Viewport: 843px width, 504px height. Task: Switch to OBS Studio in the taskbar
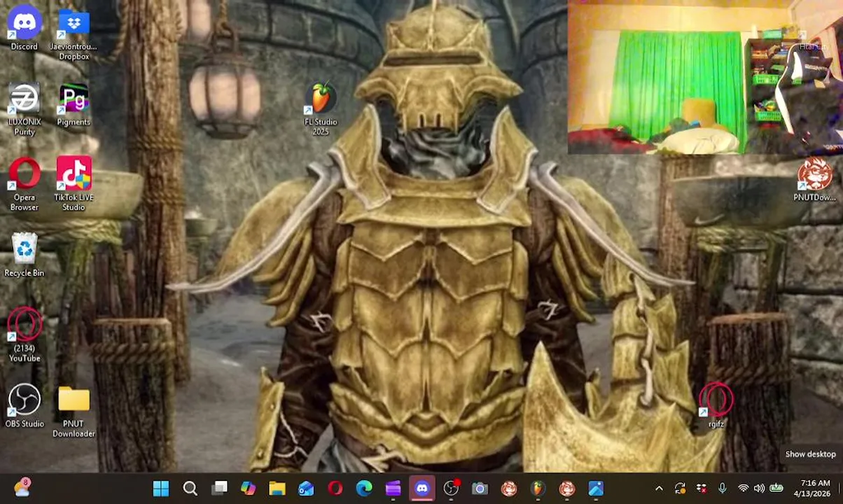tap(451, 488)
